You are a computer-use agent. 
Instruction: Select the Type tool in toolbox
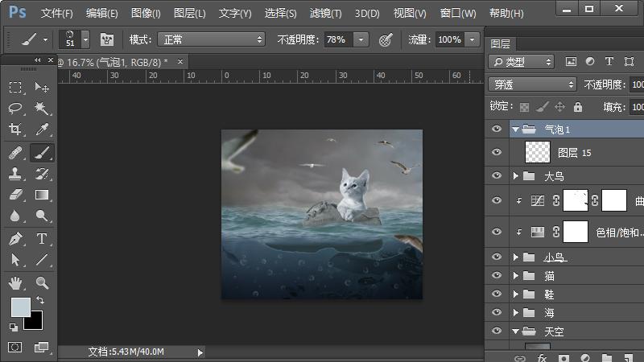42,238
